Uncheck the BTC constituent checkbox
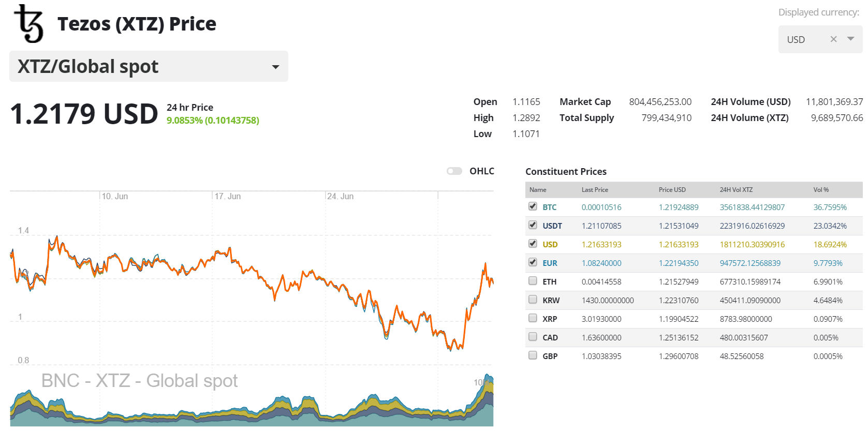 point(533,206)
